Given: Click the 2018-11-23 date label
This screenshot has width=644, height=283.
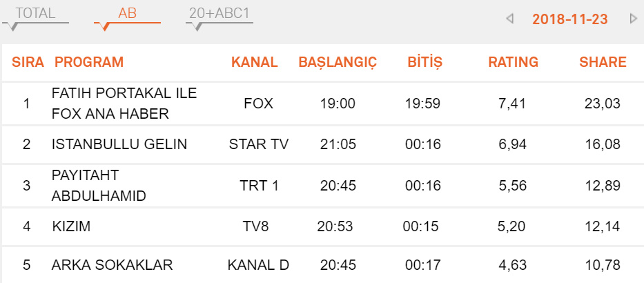Looking at the screenshot, I should pos(569,19).
